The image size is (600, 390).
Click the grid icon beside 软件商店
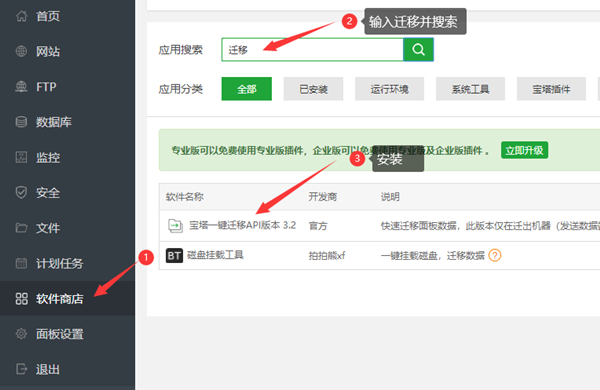point(21,299)
